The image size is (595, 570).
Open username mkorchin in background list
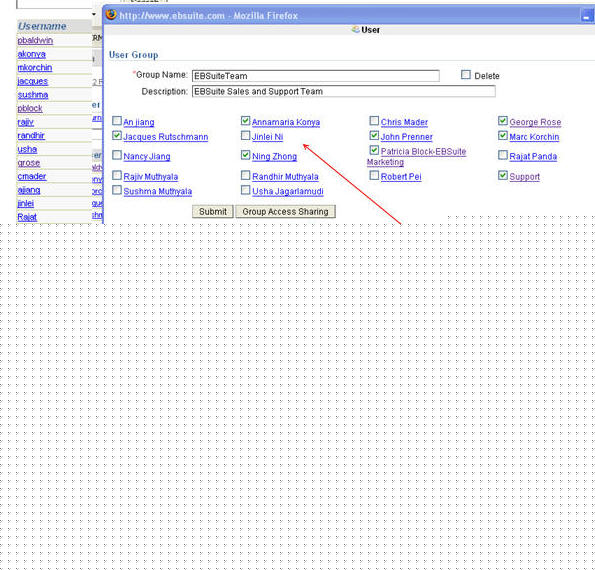point(35,68)
